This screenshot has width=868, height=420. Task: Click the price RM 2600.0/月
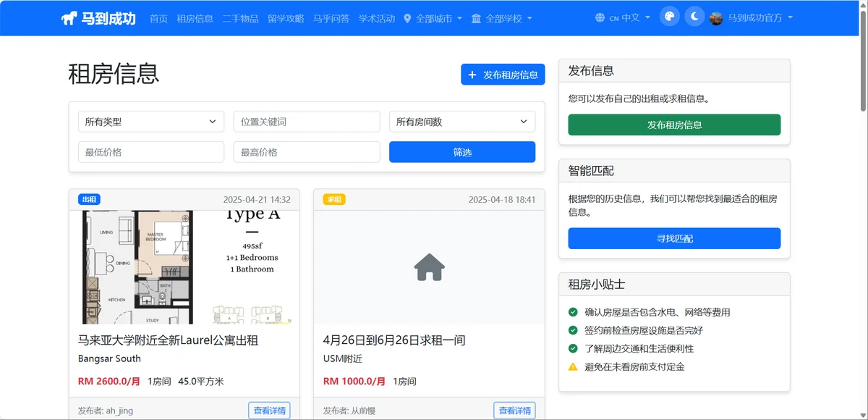pos(109,381)
